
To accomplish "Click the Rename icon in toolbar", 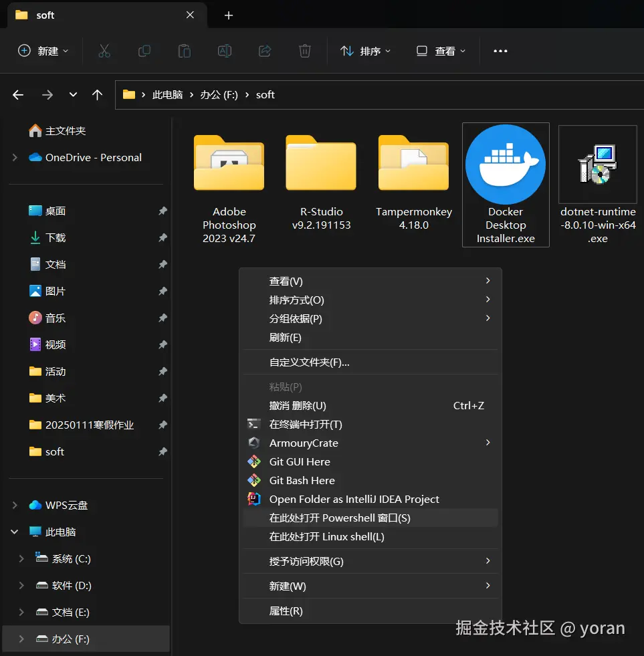I will (225, 51).
